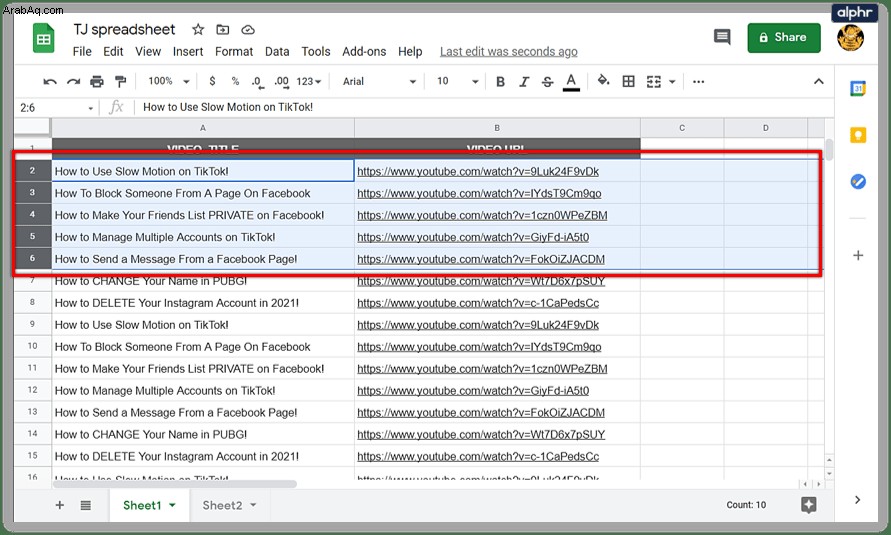Format as currency

tap(212, 81)
